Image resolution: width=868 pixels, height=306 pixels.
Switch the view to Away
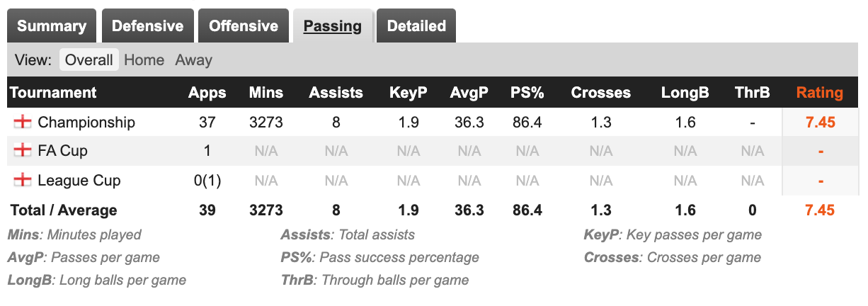pos(193,60)
